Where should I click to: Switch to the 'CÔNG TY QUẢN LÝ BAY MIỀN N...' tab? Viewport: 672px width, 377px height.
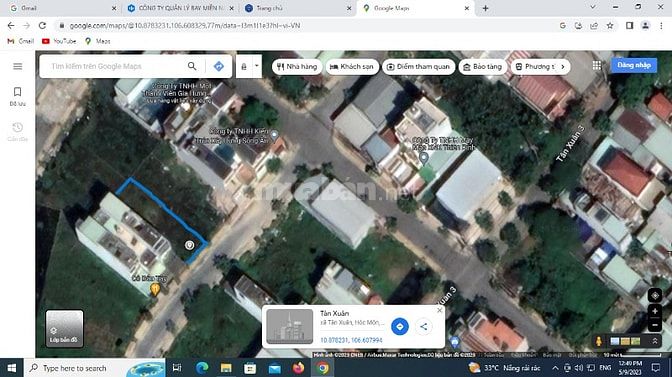(x=181, y=8)
